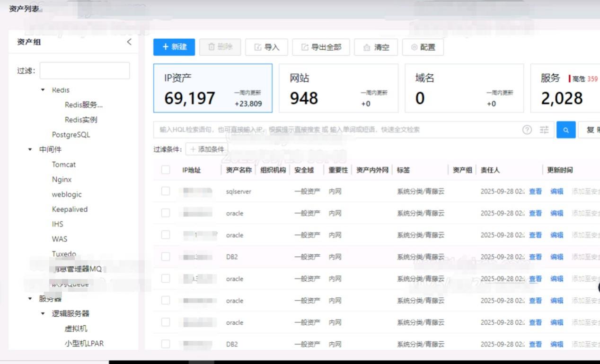Click the 资产名称 column header
Screen dimensions: 600x364
tap(239, 170)
